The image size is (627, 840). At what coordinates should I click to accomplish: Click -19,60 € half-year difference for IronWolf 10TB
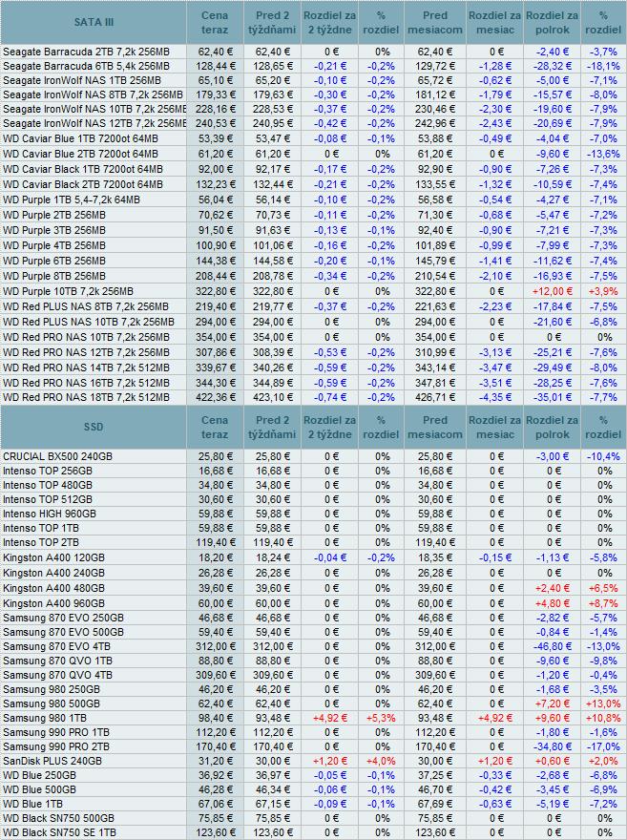pos(553,109)
